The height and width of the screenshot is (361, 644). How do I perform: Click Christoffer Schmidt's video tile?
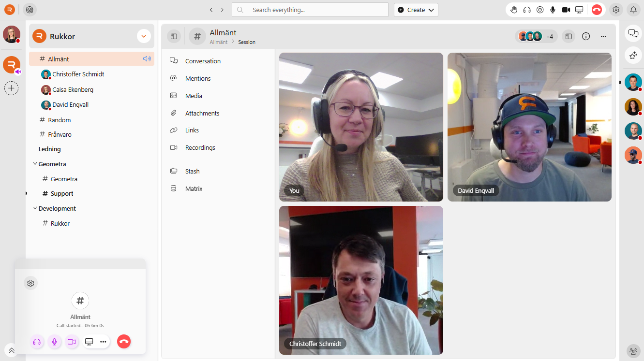click(x=361, y=280)
